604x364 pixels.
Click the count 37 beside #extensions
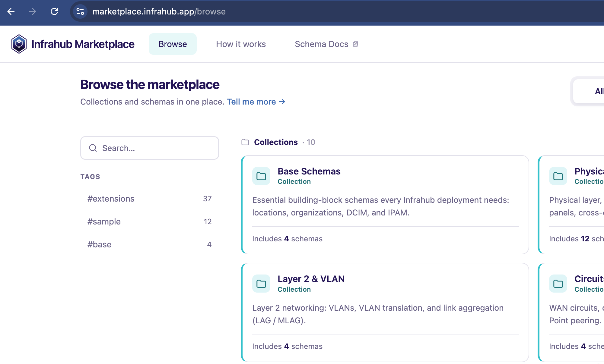[207, 199]
